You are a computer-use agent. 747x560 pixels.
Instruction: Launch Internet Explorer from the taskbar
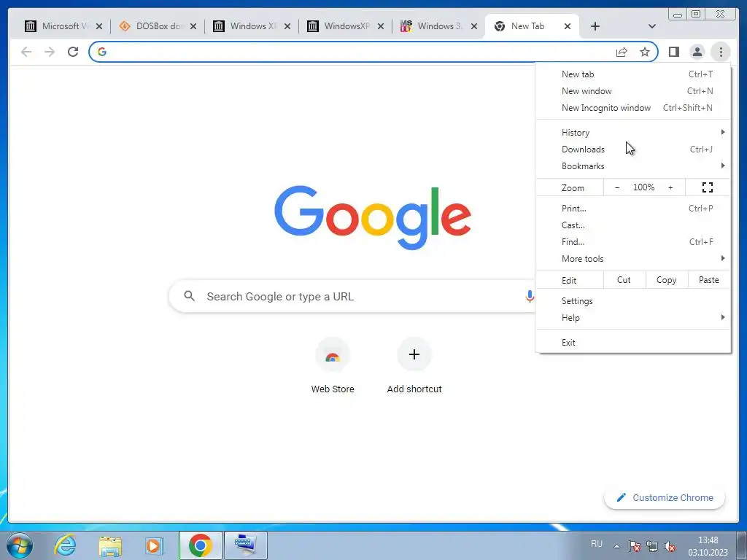point(65,545)
